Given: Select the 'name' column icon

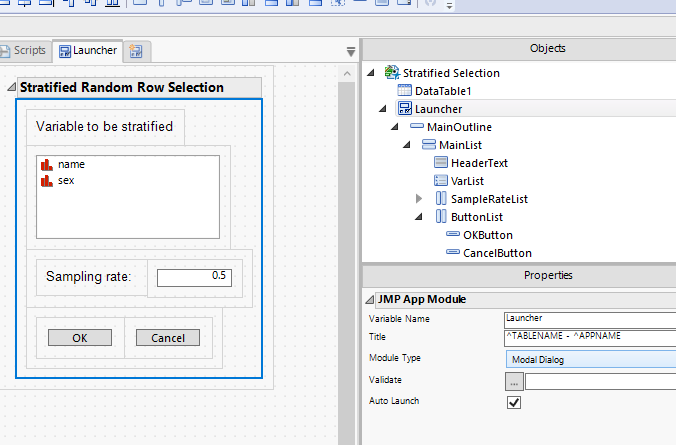Looking at the screenshot, I should click(x=45, y=164).
